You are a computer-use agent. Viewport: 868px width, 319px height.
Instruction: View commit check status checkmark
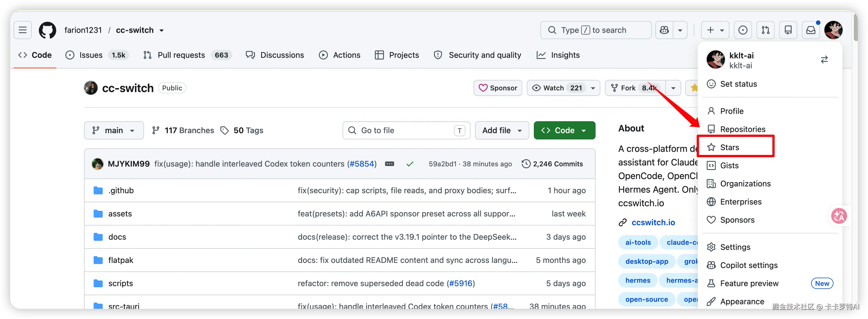click(410, 164)
